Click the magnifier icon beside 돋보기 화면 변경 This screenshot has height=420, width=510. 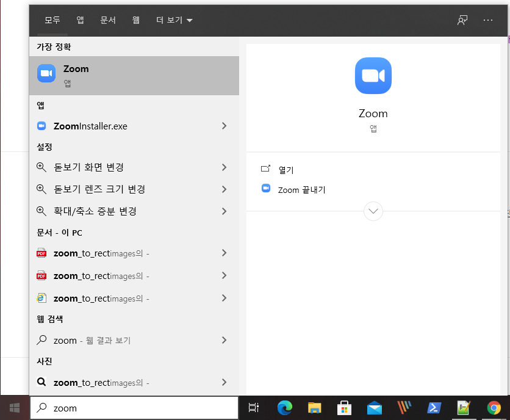pos(41,167)
